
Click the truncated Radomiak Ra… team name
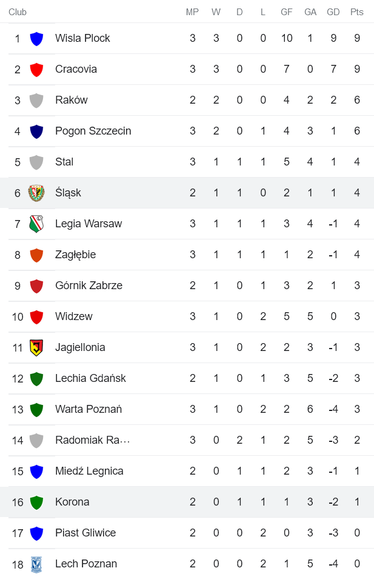[92, 439]
